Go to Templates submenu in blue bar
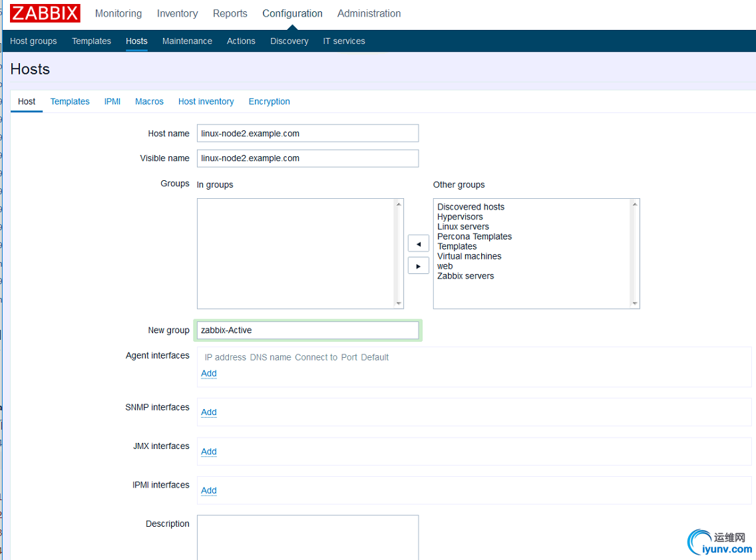The width and height of the screenshot is (756, 560). tap(91, 41)
